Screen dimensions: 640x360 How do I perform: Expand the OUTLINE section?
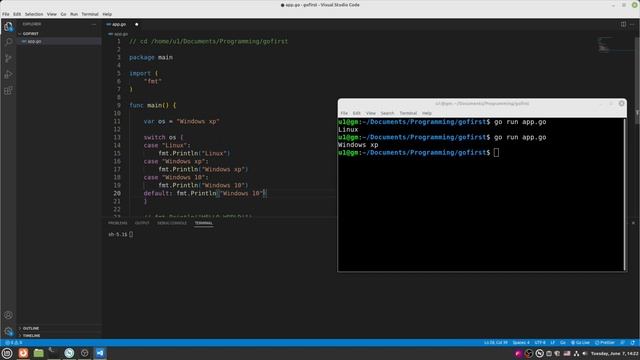tap(59, 328)
